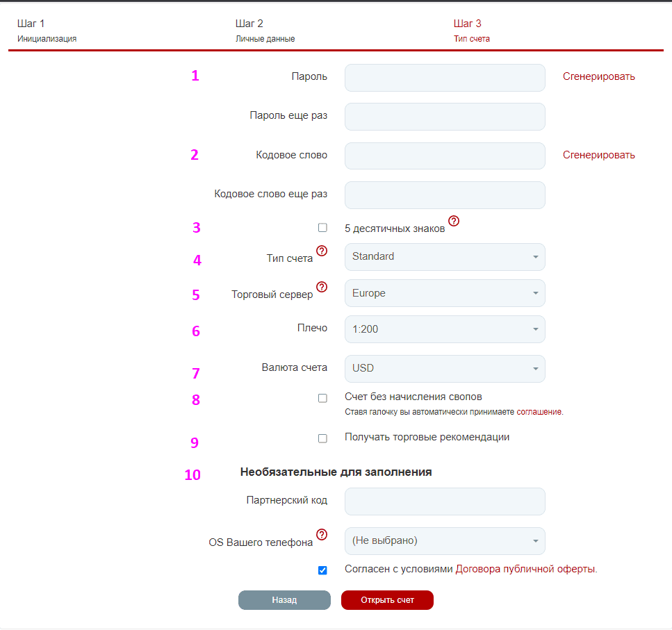Click the Назад button

pyautogui.click(x=284, y=600)
